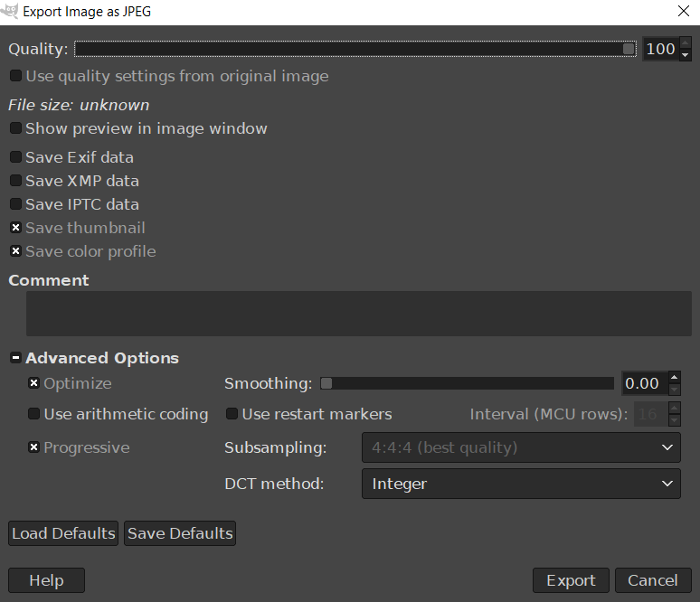
Task: Click Load Defaults button
Action: coord(63,533)
